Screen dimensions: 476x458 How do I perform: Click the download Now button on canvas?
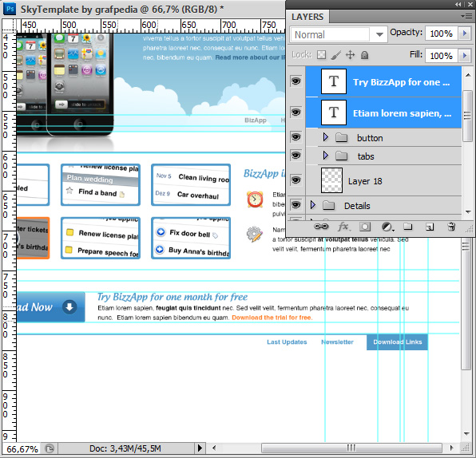(50, 307)
